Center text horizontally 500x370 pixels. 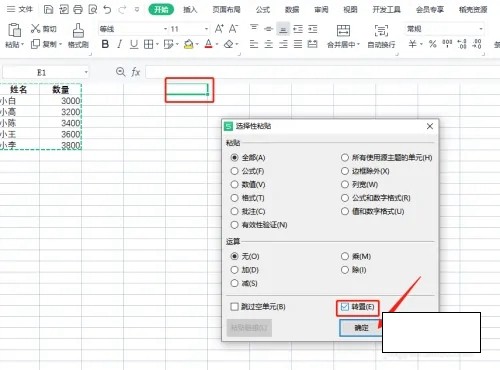(269, 44)
